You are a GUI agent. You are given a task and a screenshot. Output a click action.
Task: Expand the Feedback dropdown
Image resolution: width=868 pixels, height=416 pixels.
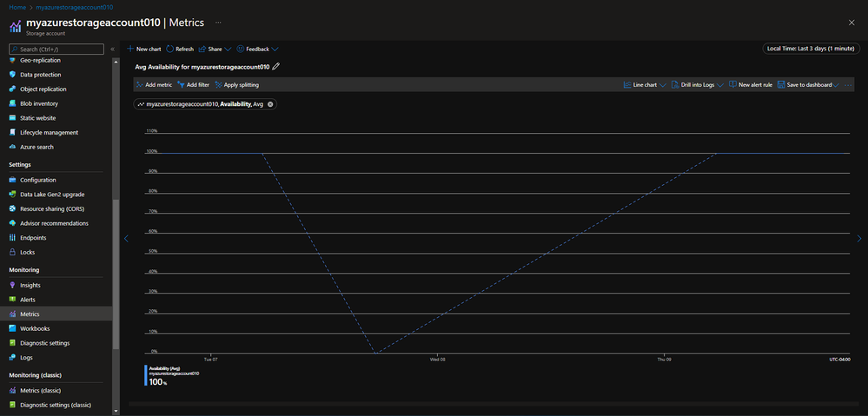(275, 50)
